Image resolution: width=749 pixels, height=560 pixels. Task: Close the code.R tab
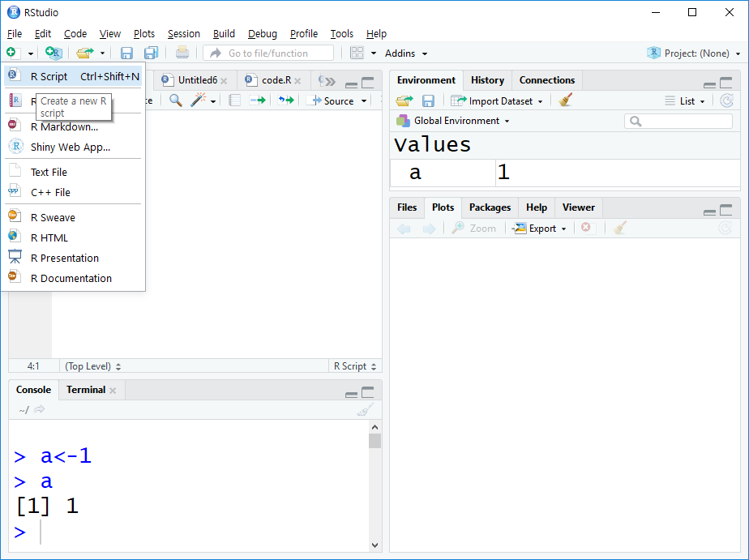[x=297, y=81]
